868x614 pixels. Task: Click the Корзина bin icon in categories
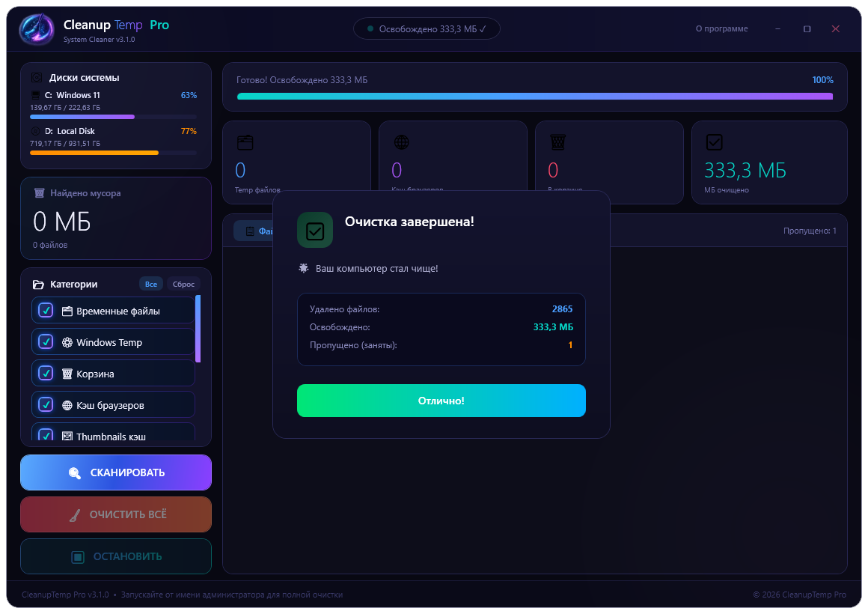pos(67,374)
